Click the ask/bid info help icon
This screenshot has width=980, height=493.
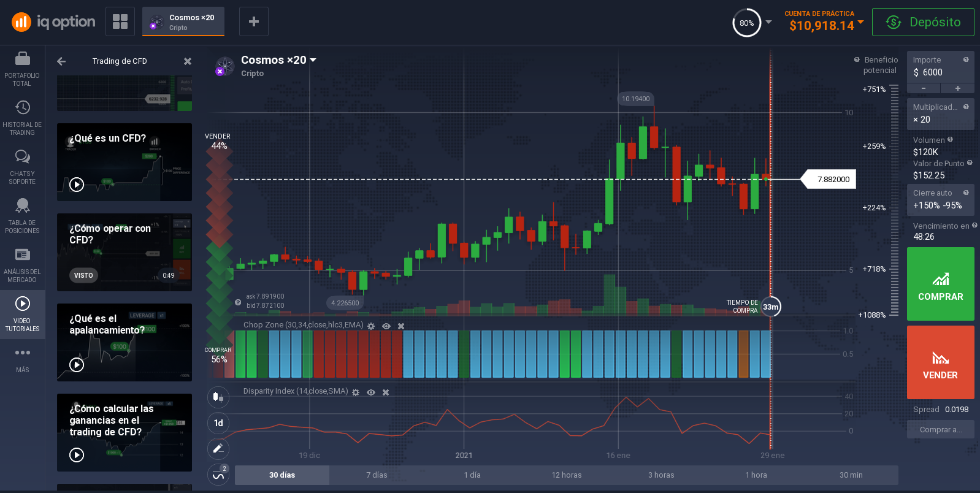[238, 302]
